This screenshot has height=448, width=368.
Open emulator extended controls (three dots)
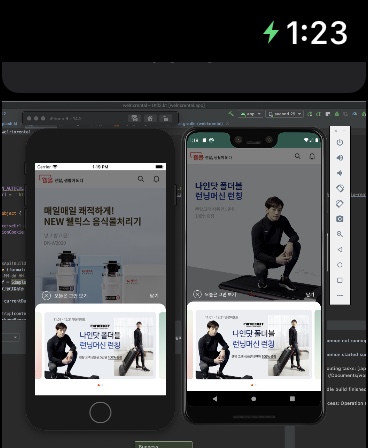(x=340, y=295)
